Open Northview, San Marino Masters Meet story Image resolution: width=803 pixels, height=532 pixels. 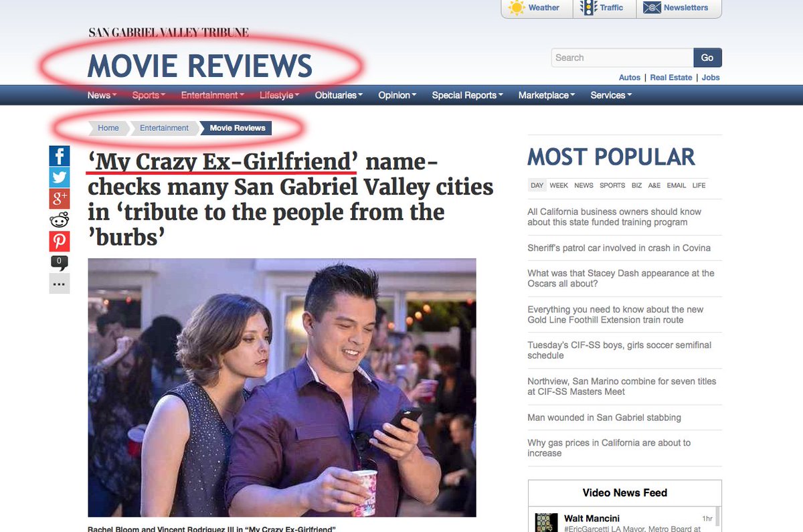click(x=622, y=386)
